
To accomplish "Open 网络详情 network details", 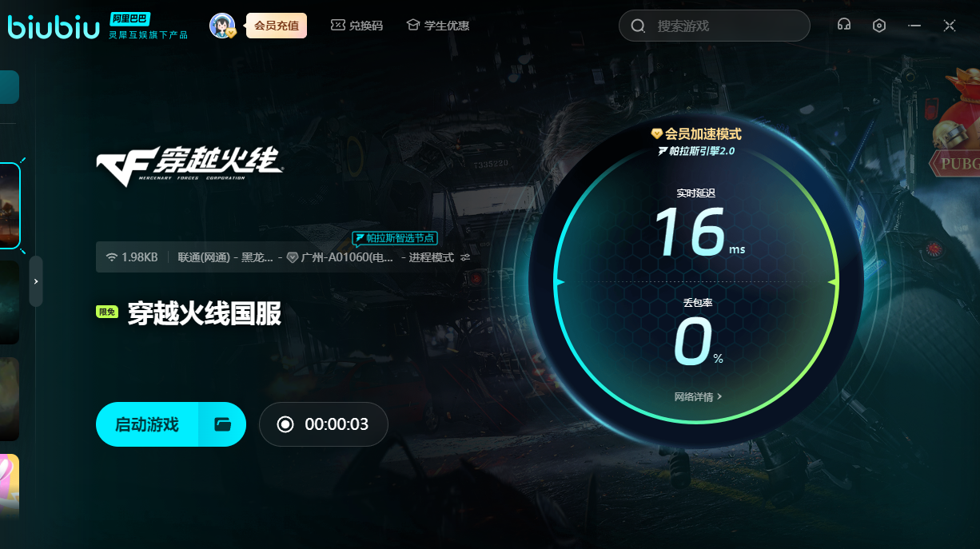I will pyautogui.click(x=698, y=396).
